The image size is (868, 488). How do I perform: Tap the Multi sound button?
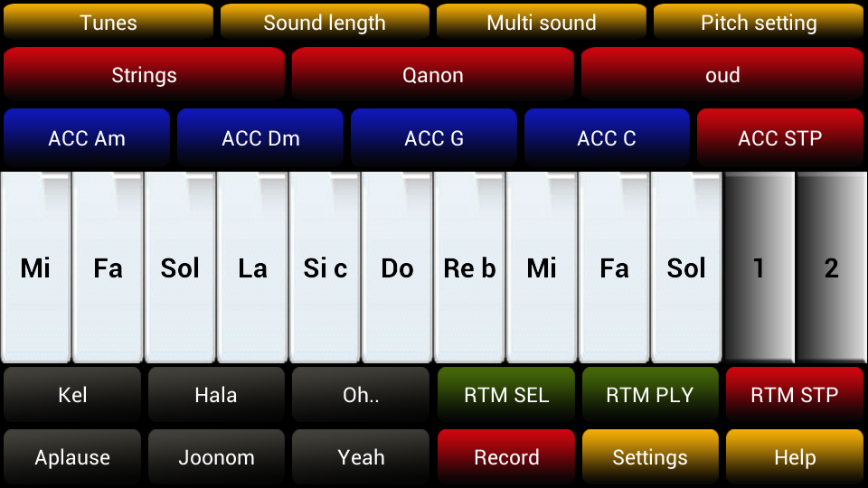pyautogui.click(x=541, y=23)
